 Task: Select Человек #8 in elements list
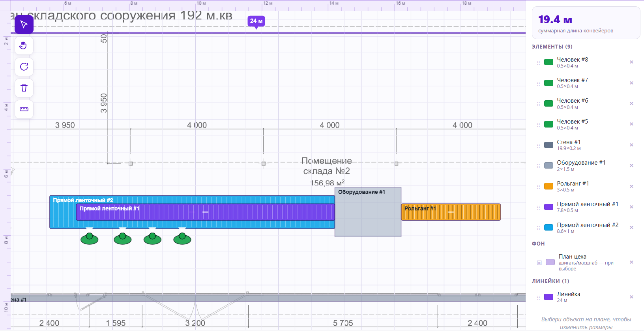[x=586, y=62]
